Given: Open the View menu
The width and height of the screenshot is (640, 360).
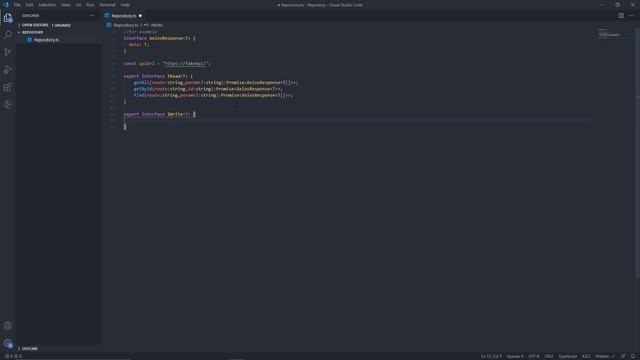Looking at the screenshot, I should coord(65,5).
